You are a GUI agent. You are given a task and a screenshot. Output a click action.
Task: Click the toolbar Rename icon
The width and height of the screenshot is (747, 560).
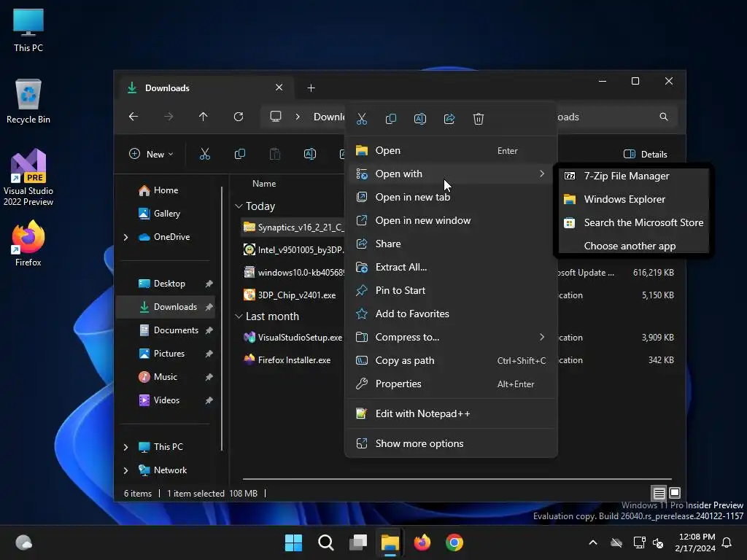(310, 155)
